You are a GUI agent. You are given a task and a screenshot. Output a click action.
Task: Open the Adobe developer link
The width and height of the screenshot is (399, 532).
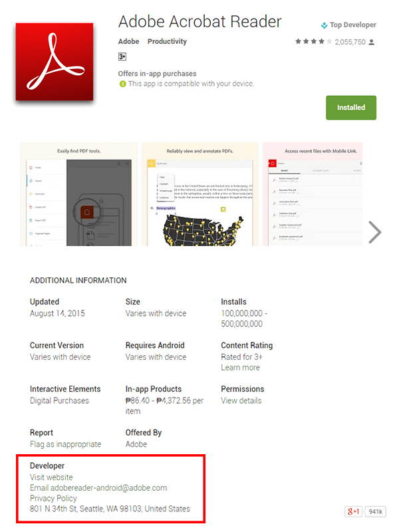[128, 41]
